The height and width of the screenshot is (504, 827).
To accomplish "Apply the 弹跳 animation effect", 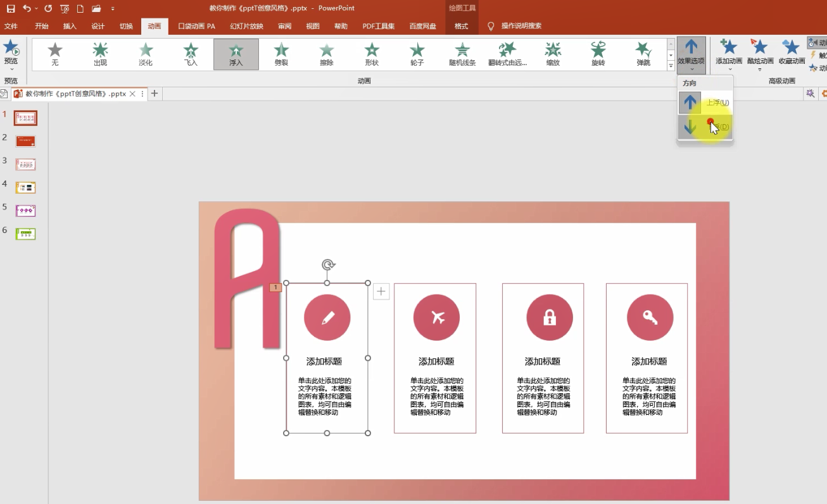I will coord(643,54).
